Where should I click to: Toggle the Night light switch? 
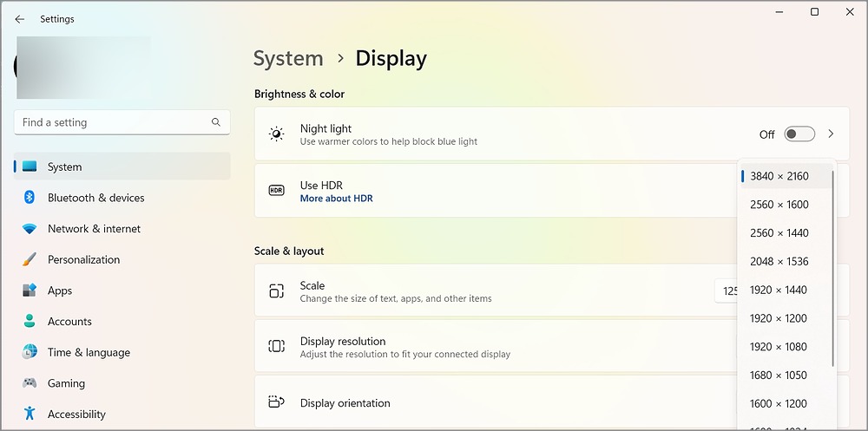tap(799, 134)
